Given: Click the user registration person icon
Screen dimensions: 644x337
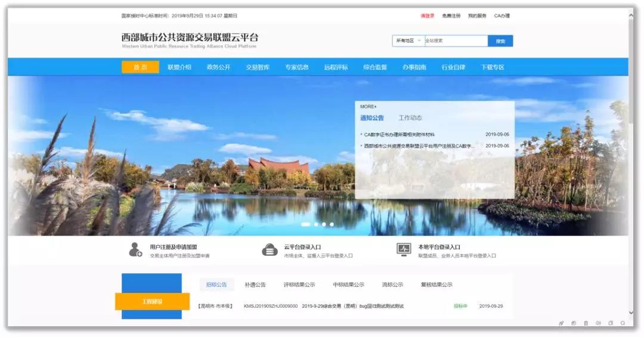Looking at the screenshot, I should tap(135, 250).
